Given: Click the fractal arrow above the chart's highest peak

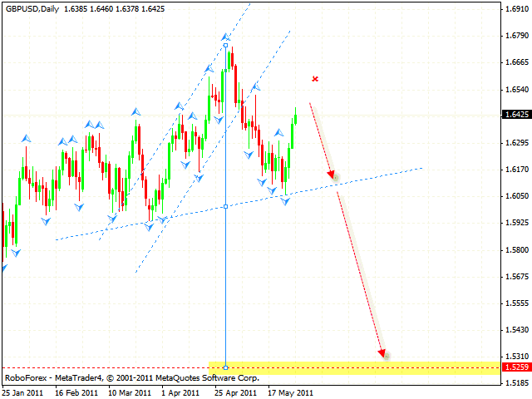Looking at the screenshot, I should tap(224, 37).
